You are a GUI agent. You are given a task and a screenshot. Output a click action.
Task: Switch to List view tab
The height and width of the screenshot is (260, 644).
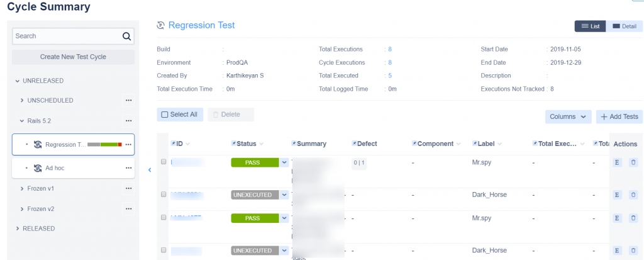(x=590, y=26)
